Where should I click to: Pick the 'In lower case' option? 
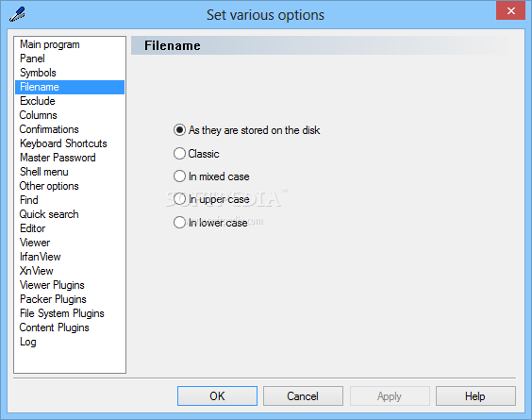pyautogui.click(x=210, y=223)
